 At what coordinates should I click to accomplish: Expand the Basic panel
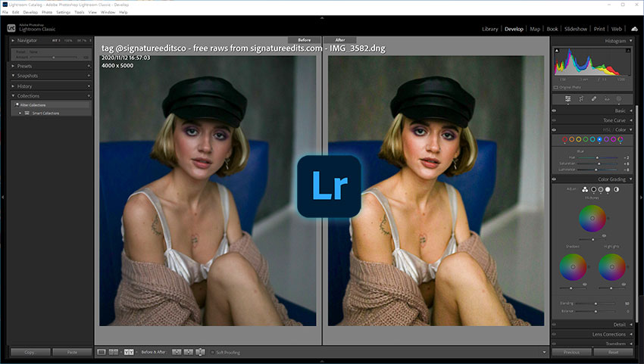(x=631, y=110)
